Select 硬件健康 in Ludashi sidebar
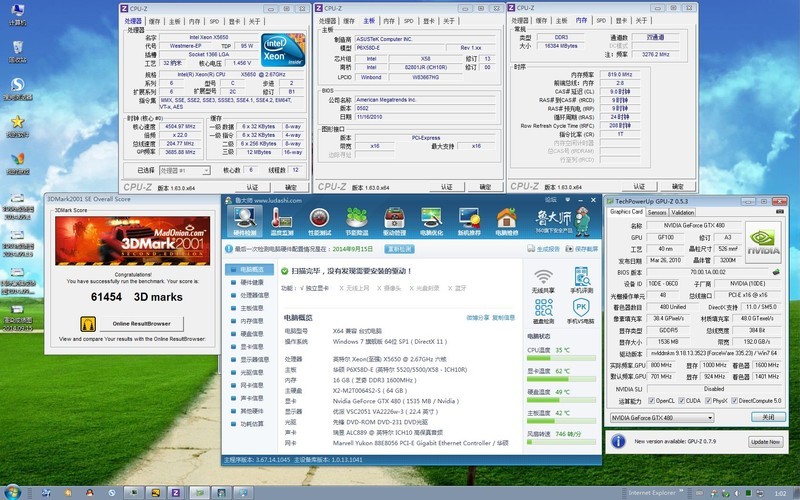800x500 pixels. (252, 282)
